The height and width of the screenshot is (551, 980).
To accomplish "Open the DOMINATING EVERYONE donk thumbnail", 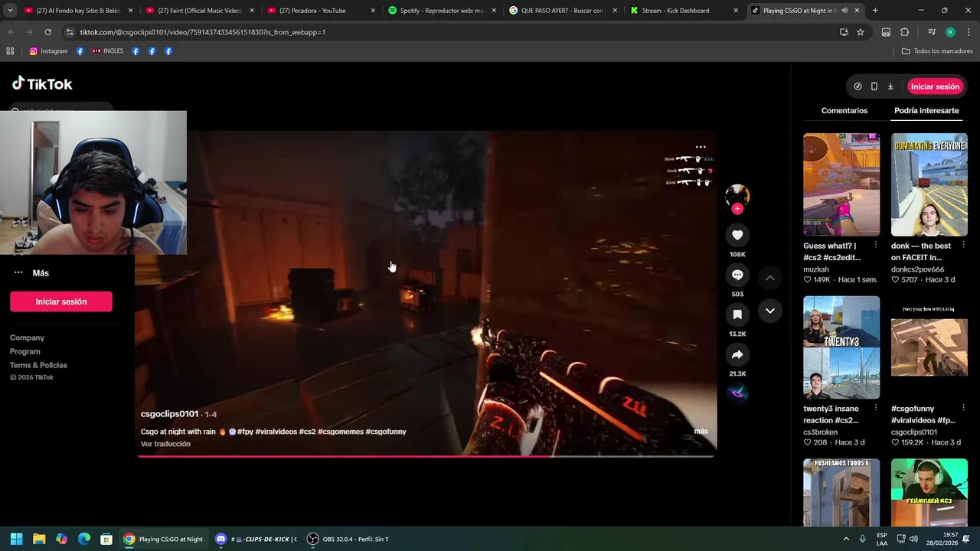I will pyautogui.click(x=929, y=184).
